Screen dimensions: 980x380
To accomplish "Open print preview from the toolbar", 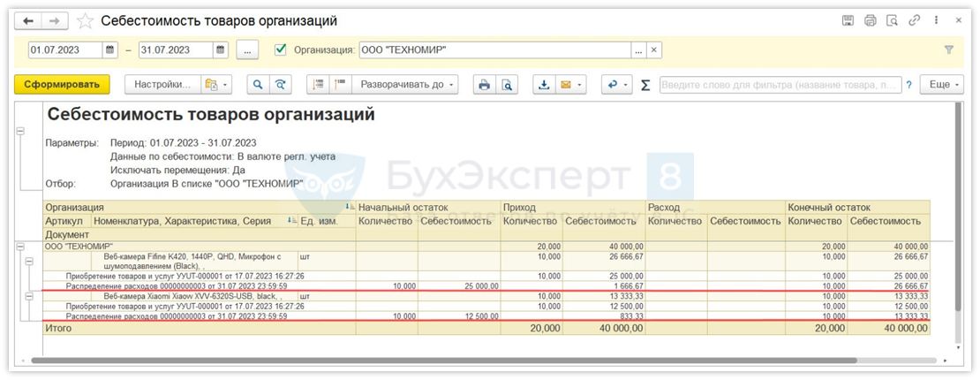I will [507, 85].
